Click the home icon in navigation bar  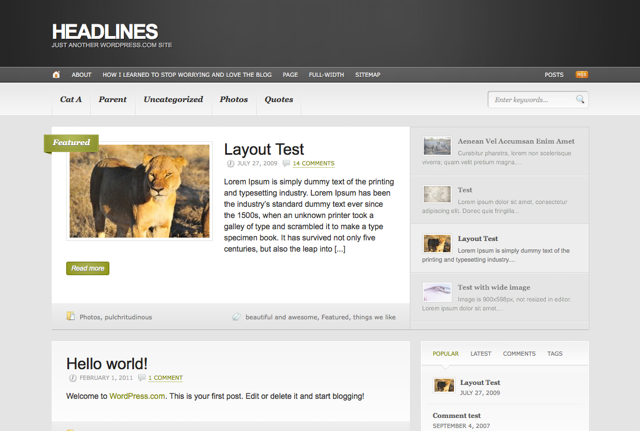(x=56, y=75)
